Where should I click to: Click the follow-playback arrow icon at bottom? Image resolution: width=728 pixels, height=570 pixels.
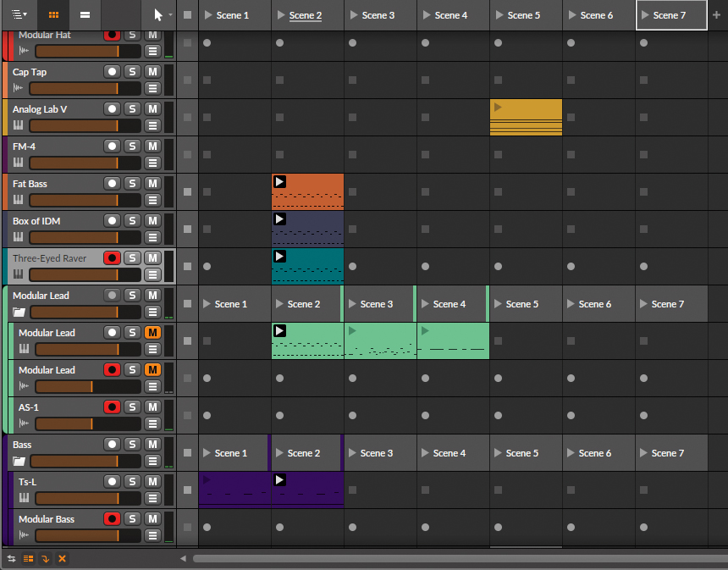point(44,558)
